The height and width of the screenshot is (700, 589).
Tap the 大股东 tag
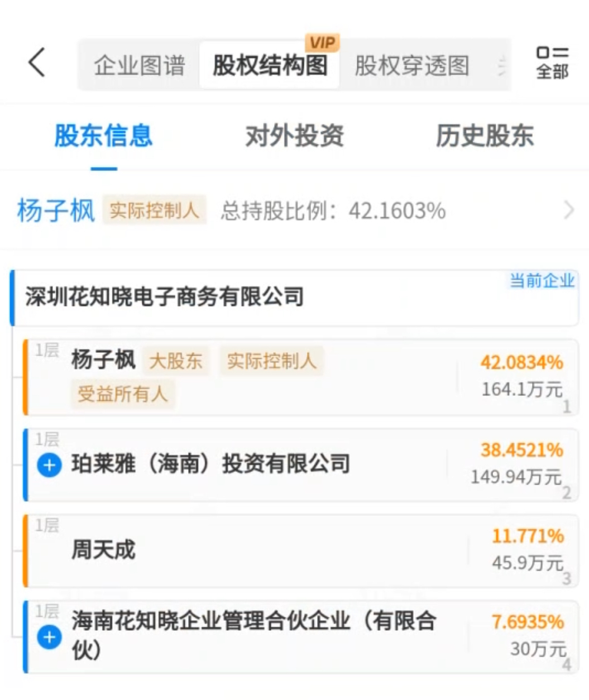[175, 361]
